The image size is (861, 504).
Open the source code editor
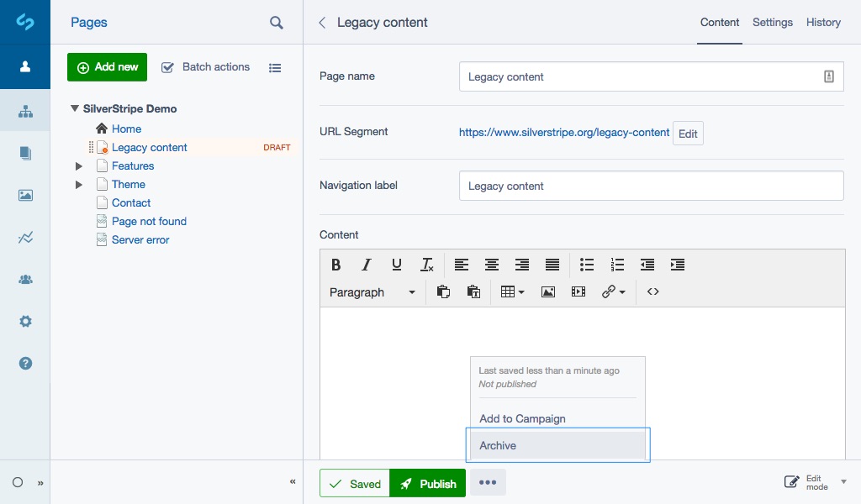653,291
